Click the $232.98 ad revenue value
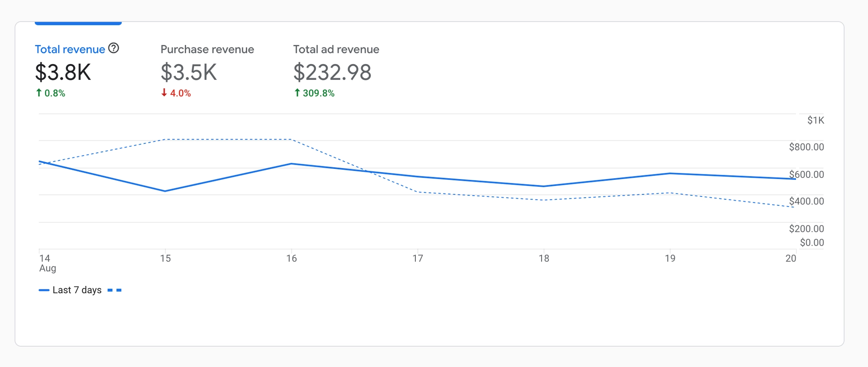This screenshot has height=367, width=868. pyautogui.click(x=332, y=72)
